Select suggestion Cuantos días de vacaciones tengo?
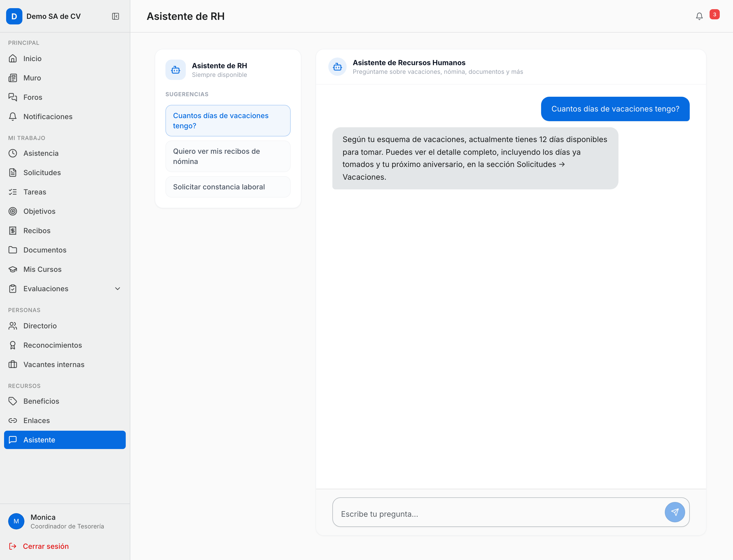 (228, 121)
